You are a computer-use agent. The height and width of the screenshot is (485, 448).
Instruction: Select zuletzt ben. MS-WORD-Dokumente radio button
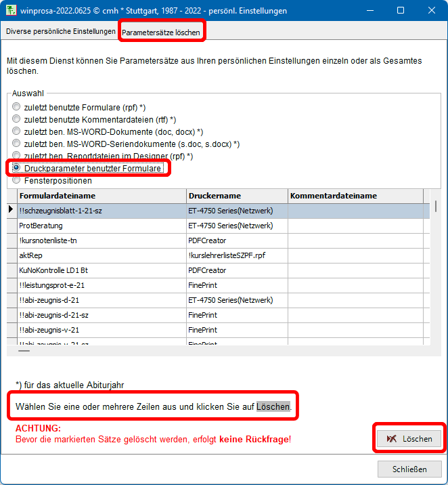pyautogui.click(x=16, y=131)
